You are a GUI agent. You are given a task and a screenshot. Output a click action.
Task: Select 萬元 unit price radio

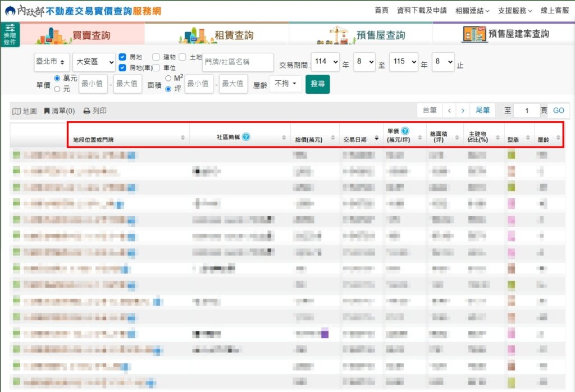tap(57, 78)
